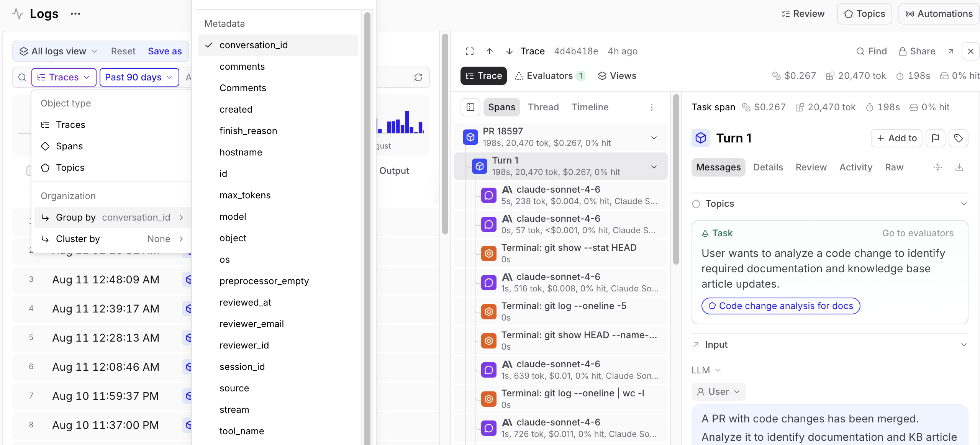The image size is (980, 445).
Task: Click the spans list scrollbar
Action: coord(676,180)
